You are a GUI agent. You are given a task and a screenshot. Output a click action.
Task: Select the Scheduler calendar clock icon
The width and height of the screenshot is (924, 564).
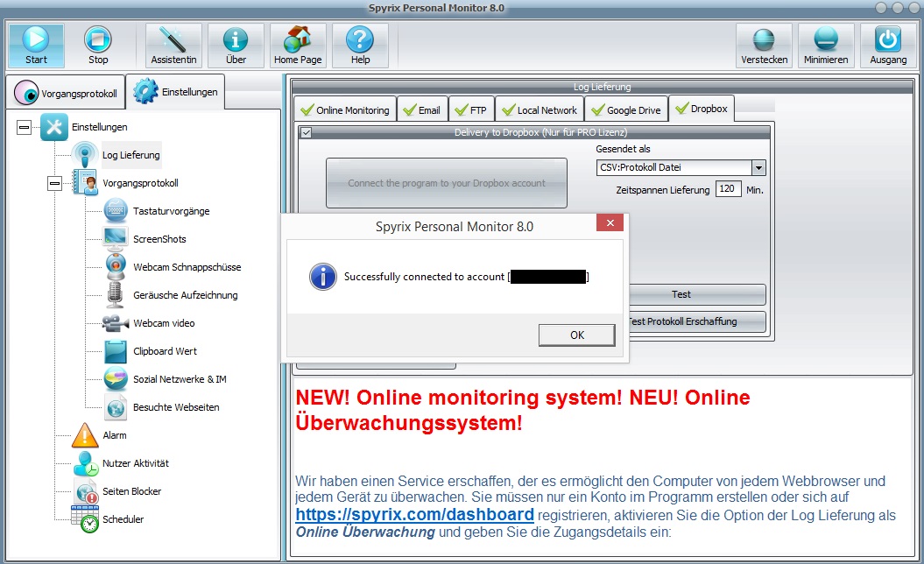point(85,519)
